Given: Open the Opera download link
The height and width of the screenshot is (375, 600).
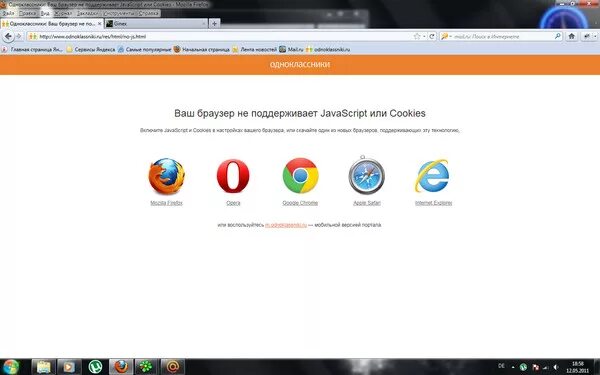Looking at the screenshot, I should tap(233, 203).
